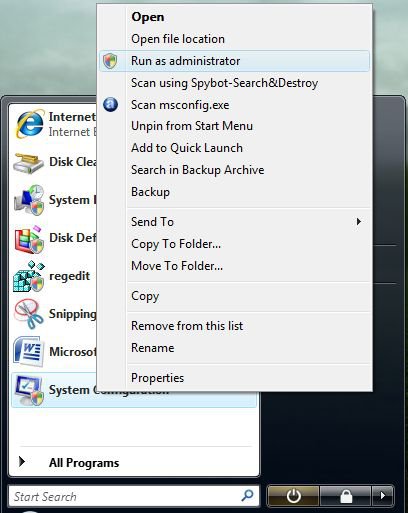Viewport: 408px width, 513px height.
Task: Launch the Disk Defragmenter icon
Action: click(29, 239)
